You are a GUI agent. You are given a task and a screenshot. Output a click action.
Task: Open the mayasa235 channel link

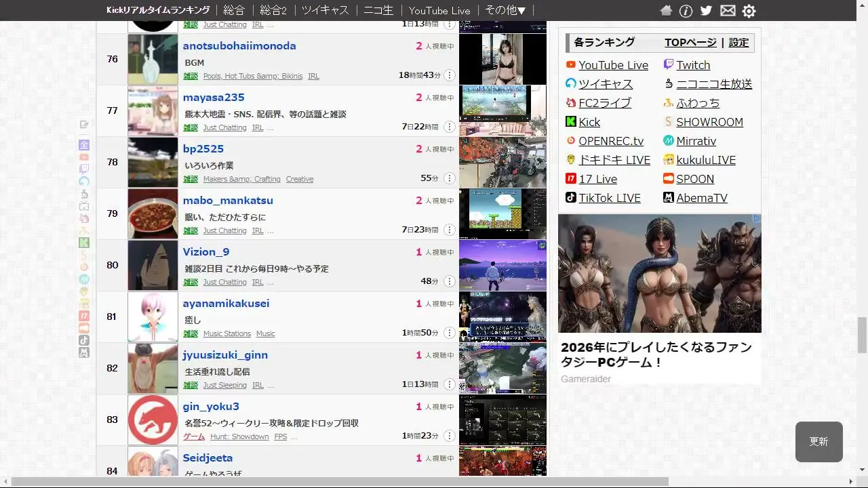coord(214,98)
